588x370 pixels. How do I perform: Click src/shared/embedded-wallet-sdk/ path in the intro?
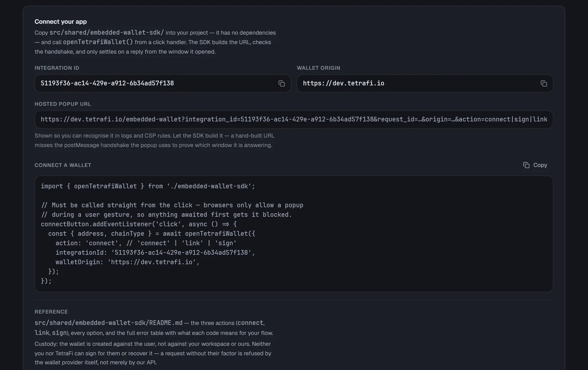coord(107,33)
